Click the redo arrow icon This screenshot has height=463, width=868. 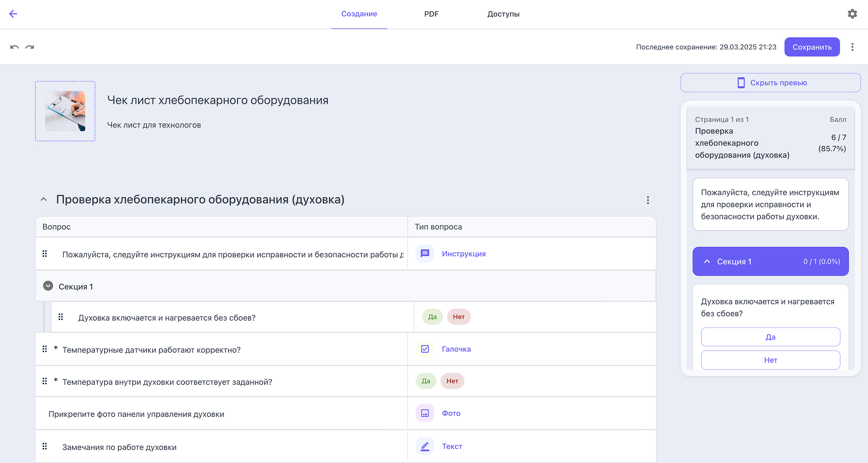tap(30, 47)
